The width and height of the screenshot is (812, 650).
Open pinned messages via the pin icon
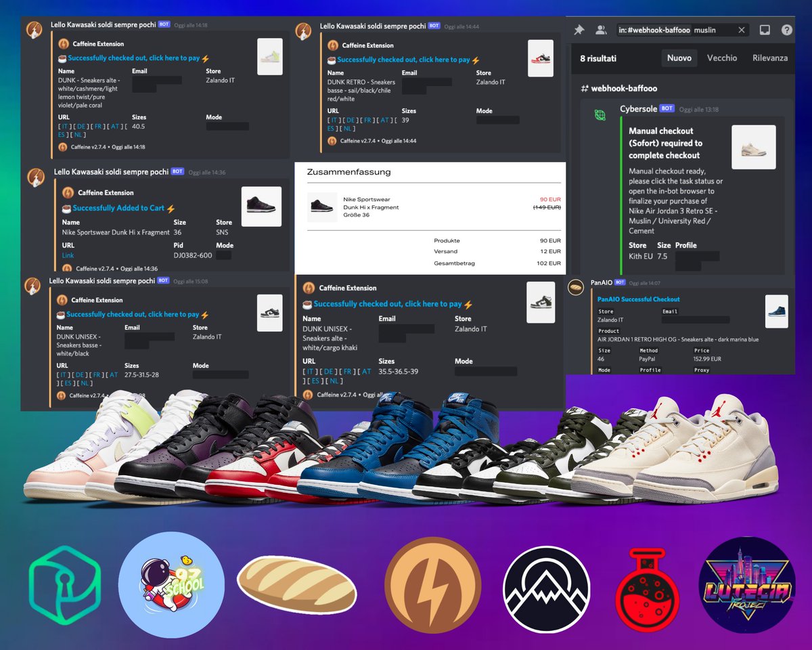pos(579,30)
